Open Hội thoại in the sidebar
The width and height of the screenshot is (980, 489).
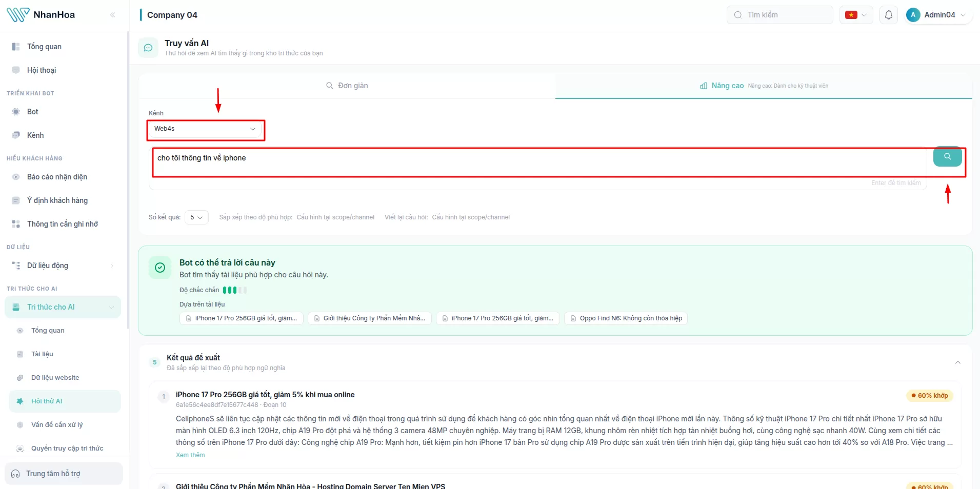[x=64, y=70]
